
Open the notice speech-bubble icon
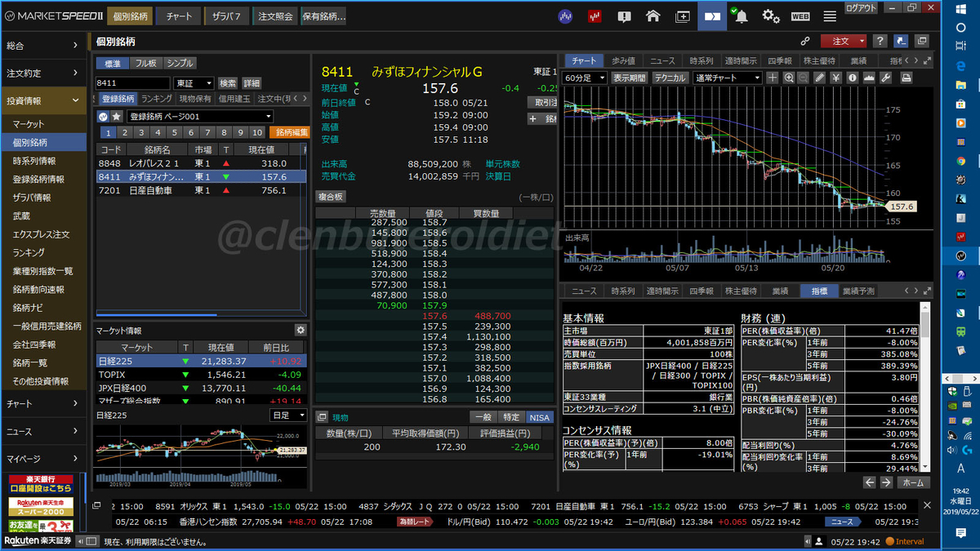point(624,16)
